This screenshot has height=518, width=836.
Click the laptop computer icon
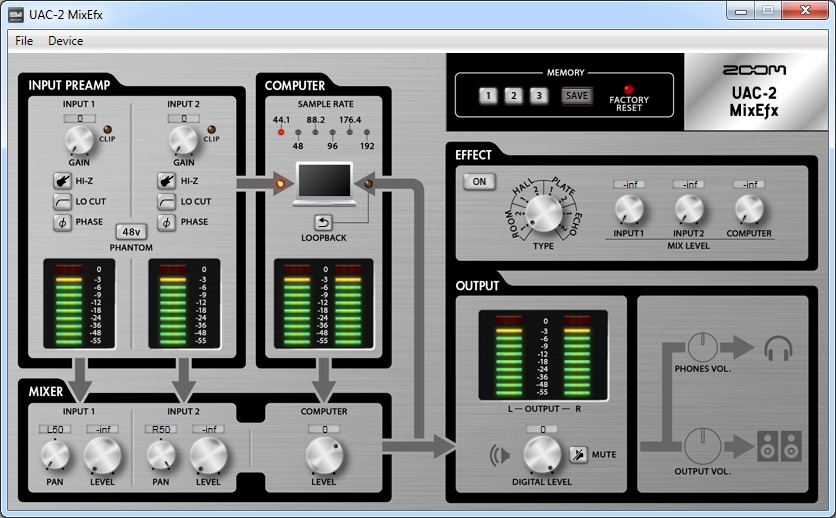(x=324, y=184)
